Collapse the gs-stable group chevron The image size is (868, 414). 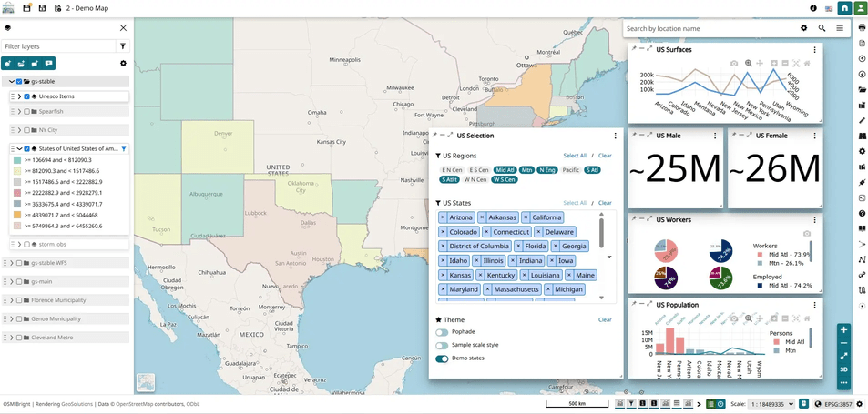12,81
